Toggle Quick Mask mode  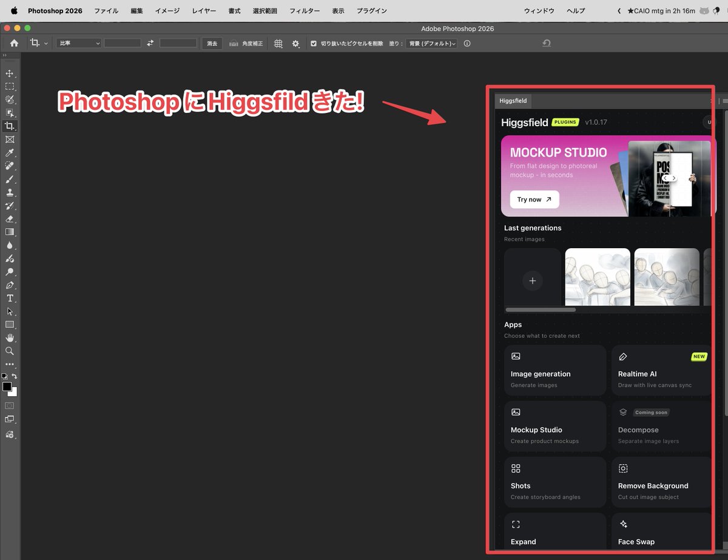[10, 405]
